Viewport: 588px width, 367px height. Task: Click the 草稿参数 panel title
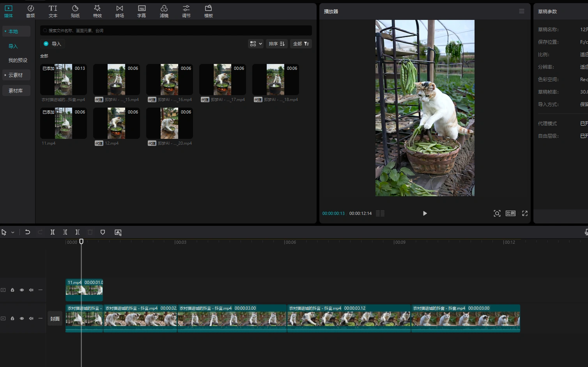coord(547,11)
